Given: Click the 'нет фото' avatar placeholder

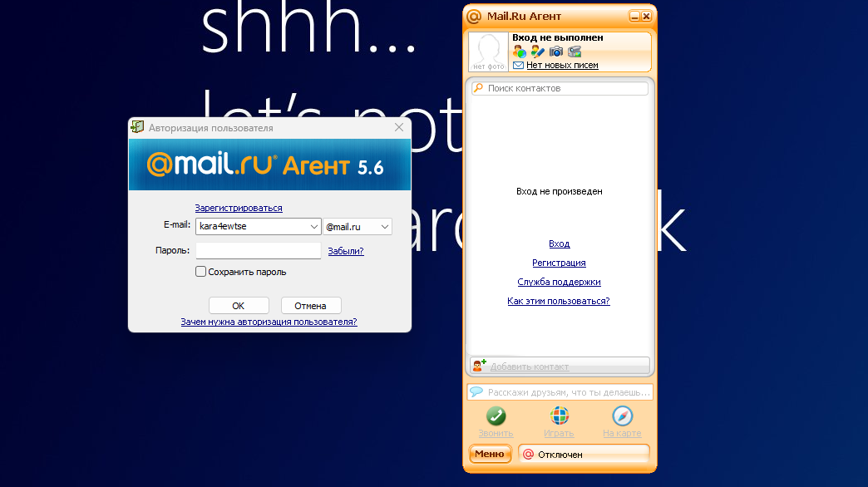Looking at the screenshot, I should 488,52.
